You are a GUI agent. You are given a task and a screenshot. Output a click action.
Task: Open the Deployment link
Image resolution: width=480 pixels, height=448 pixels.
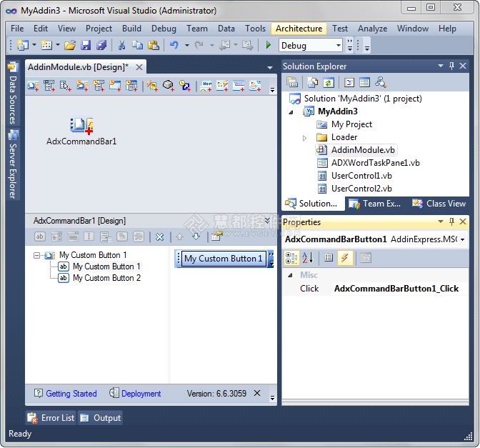[141, 394]
